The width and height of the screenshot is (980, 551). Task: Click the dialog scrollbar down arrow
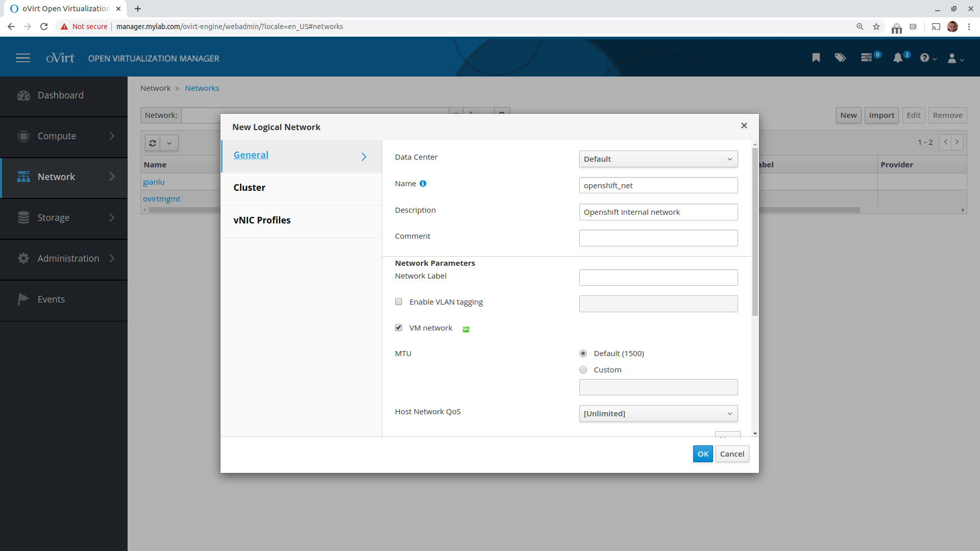[x=755, y=434]
